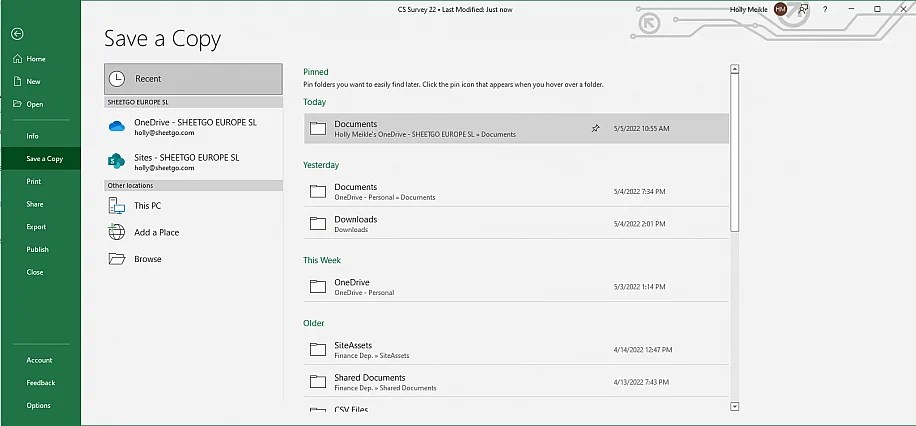This screenshot has width=916, height=426.
Task: Click the Pinned section heading
Action: (315, 72)
